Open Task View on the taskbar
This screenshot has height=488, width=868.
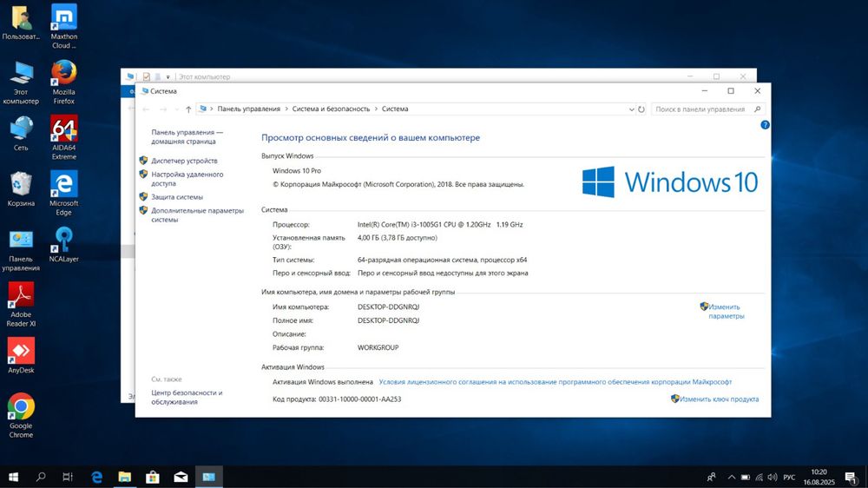click(68, 477)
